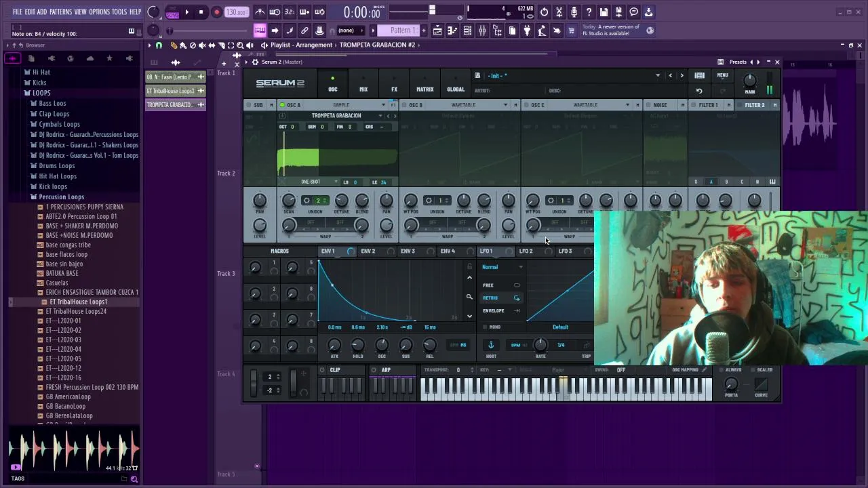The width and height of the screenshot is (868, 488).
Task: Toggle OSC A on/off
Action: pyautogui.click(x=282, y=105)
